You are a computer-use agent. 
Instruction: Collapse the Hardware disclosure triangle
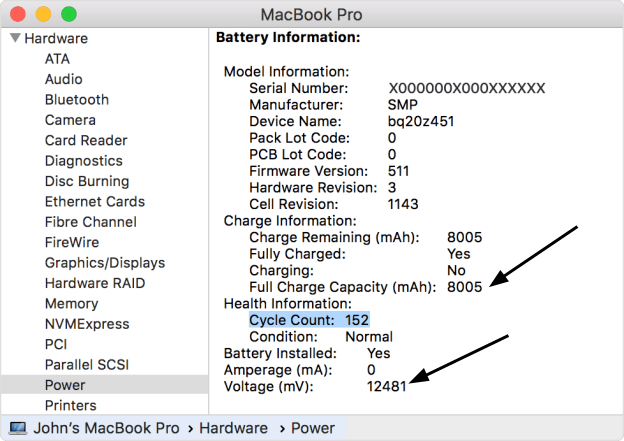15,38
